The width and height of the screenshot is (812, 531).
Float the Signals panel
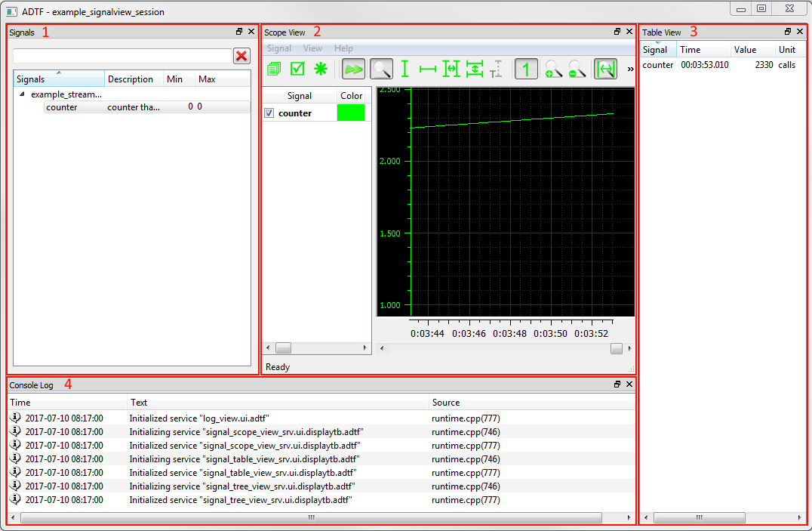239,32
